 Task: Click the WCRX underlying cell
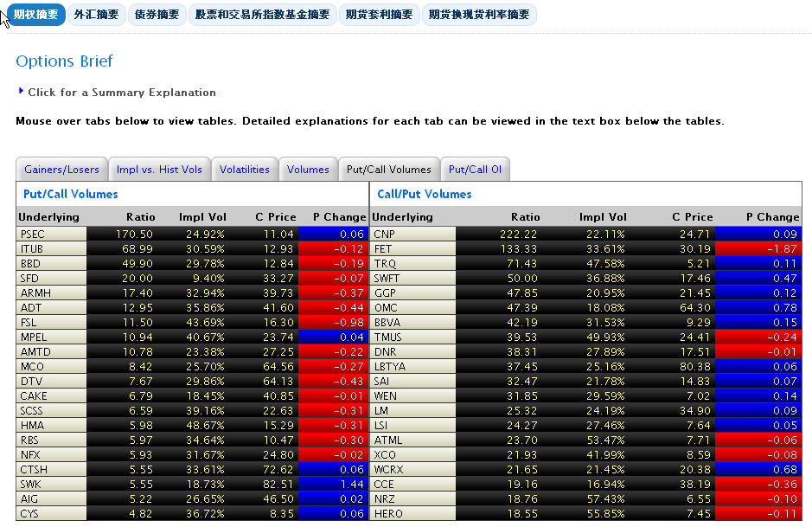pos(412,470)
